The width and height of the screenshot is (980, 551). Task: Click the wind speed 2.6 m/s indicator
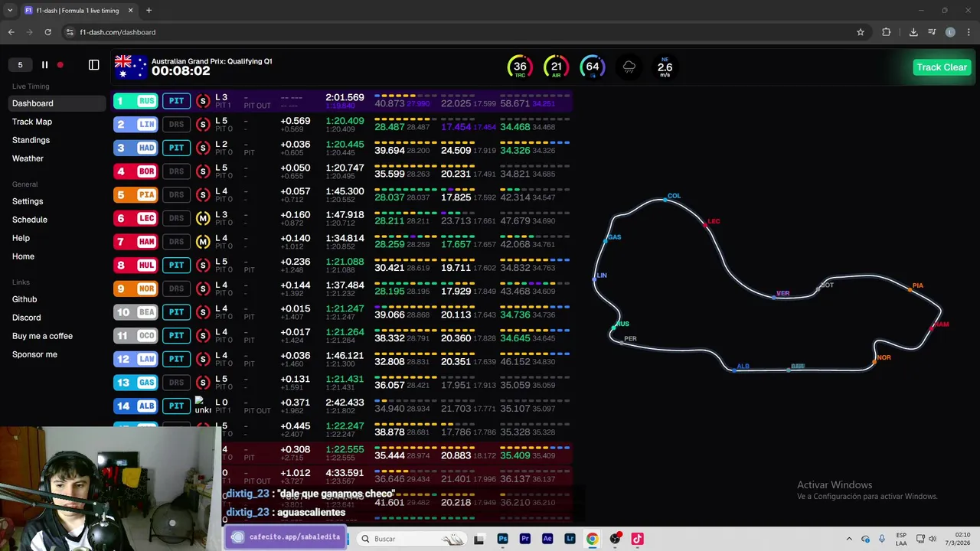click(665, 67)
